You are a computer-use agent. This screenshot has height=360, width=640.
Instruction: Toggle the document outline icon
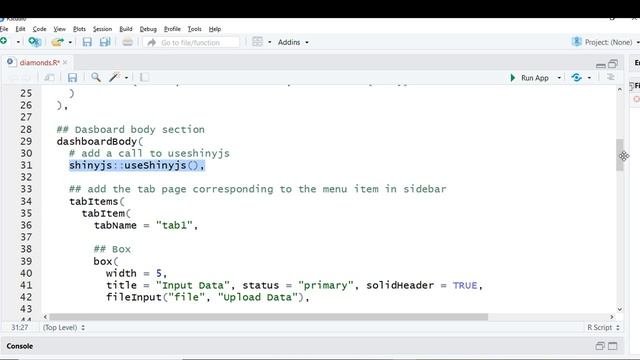point(611,78)
